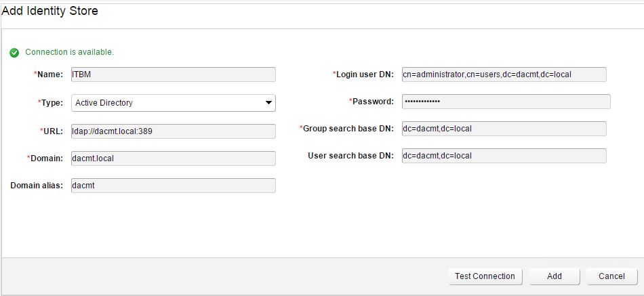This screenshot has width=644, height=296.
Task: Focus the Name field containing ITBM
Action: tap(174, 75)
